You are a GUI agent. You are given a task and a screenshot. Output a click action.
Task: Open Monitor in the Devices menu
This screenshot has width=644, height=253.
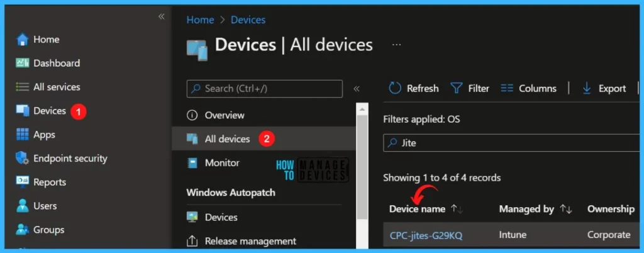coord(222,162)
